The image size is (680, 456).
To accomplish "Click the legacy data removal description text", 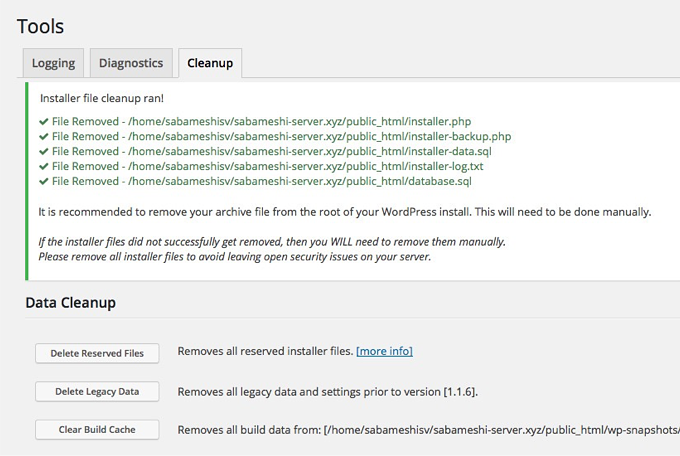I will tap(335, 391).
